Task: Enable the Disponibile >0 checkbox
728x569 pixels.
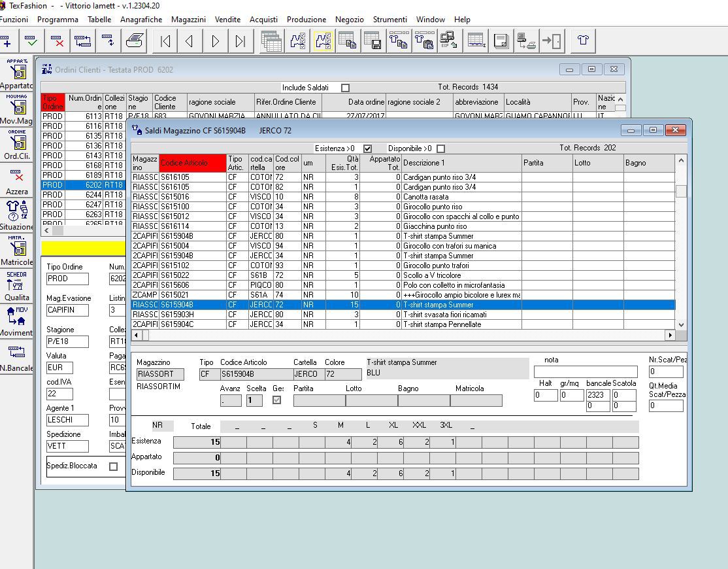Action: tap(440, 148)
